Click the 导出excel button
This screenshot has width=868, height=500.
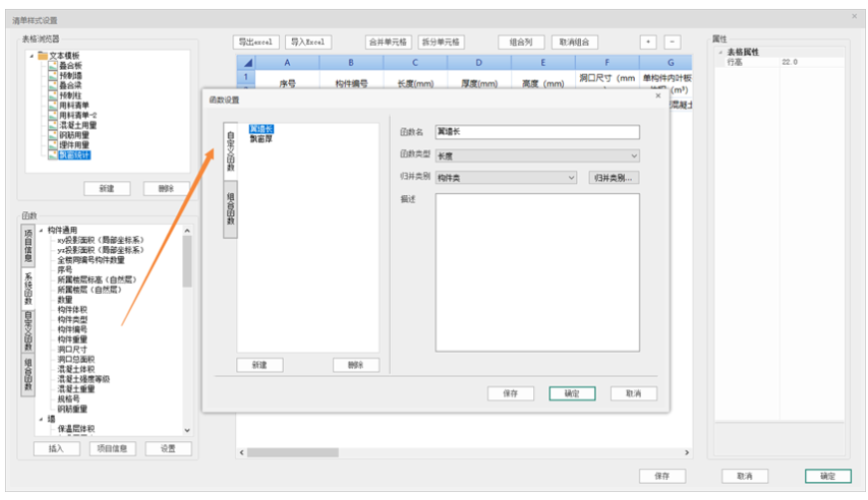[x=256, y=42]
